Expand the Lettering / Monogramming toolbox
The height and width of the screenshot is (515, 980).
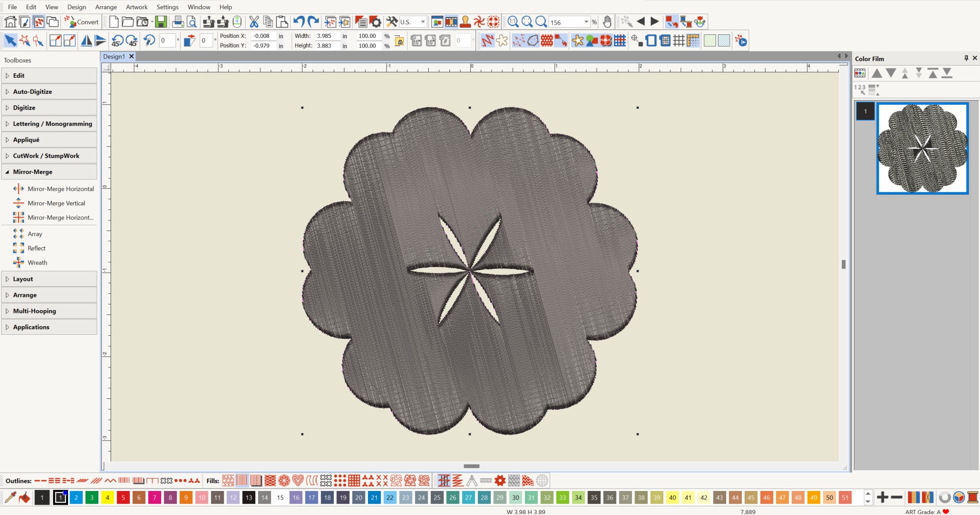click(49, 123)
